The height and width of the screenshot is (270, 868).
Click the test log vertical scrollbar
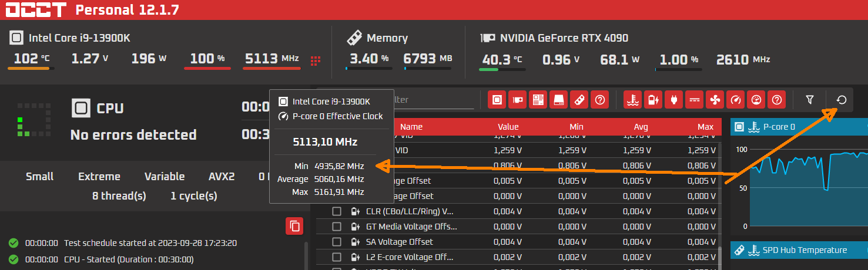point(305,256)
